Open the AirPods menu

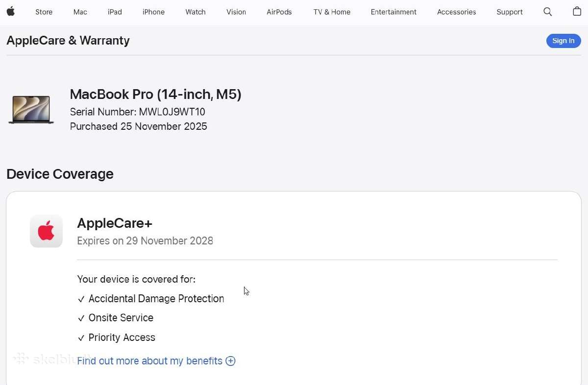[279, 12]
